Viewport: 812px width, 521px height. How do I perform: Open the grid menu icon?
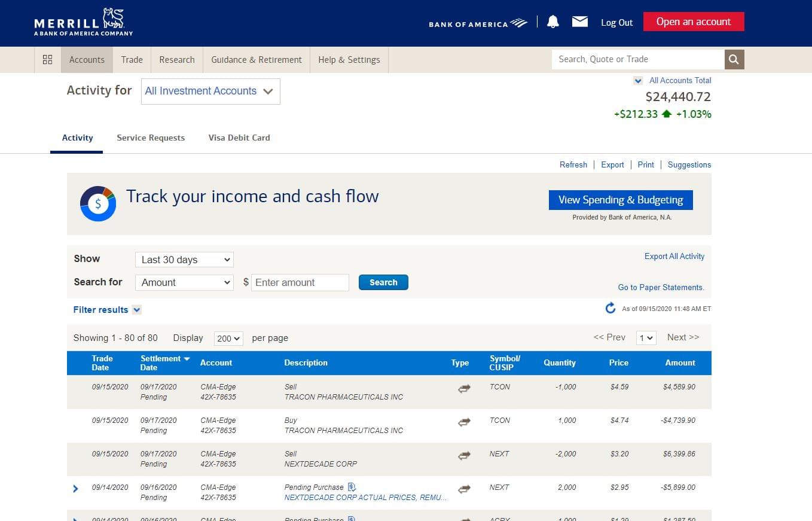pyautogui.click(x=48, y=59)
